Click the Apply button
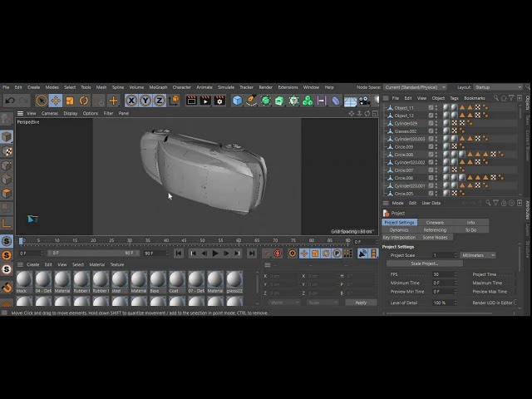 pyautogui.click(x=361, y=303)
